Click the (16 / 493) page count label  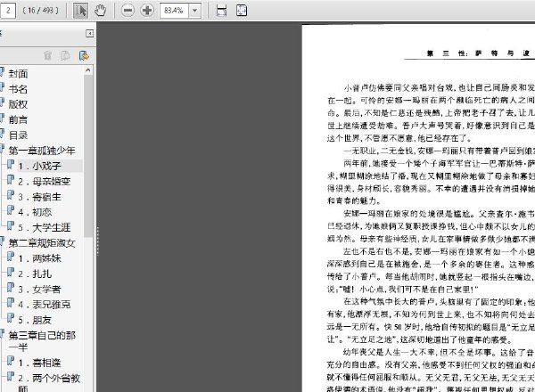click(x=41, y=11)
